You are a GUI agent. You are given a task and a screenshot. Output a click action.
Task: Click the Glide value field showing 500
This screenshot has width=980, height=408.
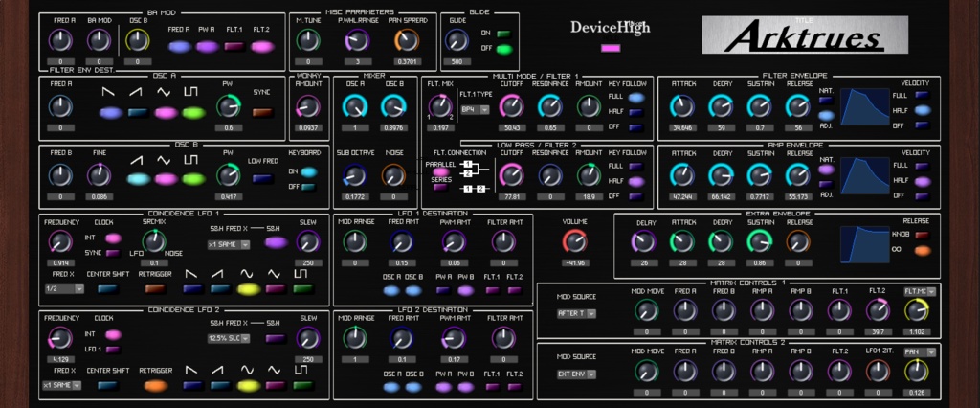tap(457, 62)
